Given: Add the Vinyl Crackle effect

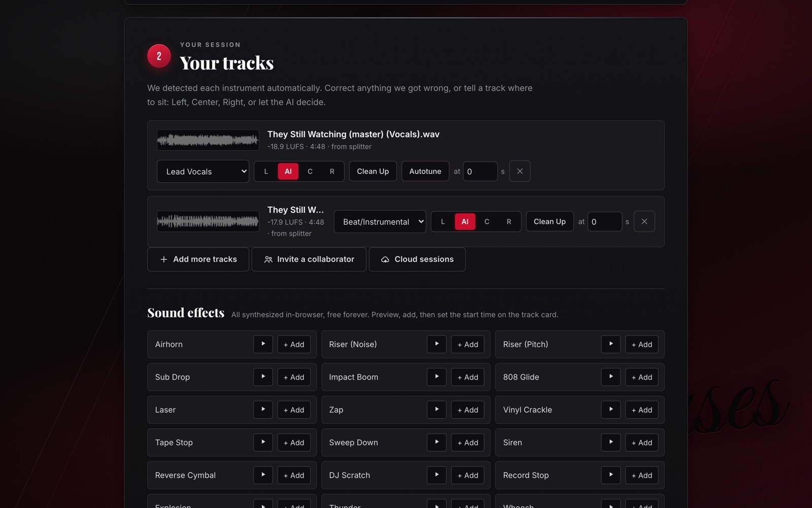Looking at the screenshot, I should click(641, 410).
